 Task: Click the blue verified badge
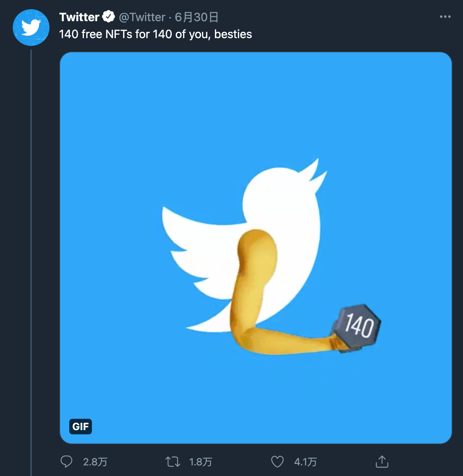(x=109, y=17)
